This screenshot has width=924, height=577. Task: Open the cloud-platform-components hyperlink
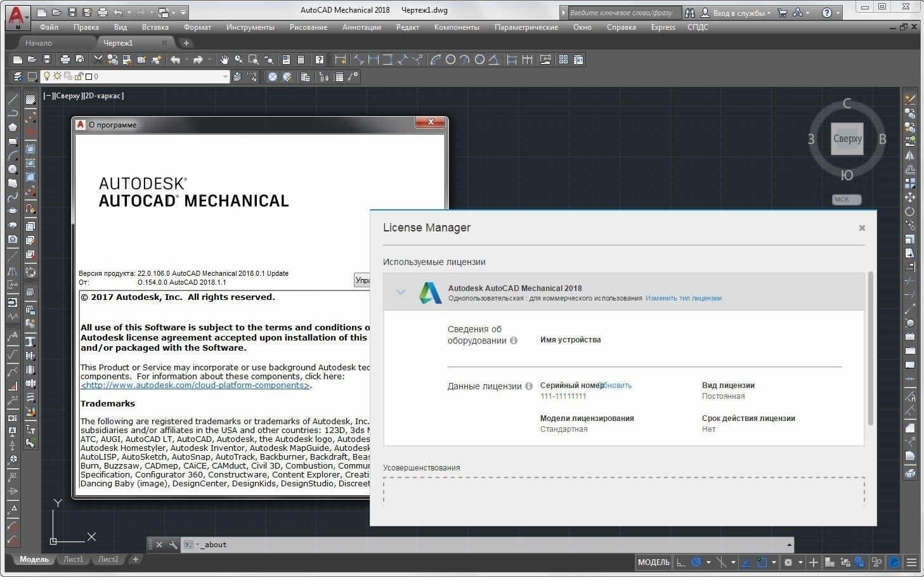pos(195,386)
